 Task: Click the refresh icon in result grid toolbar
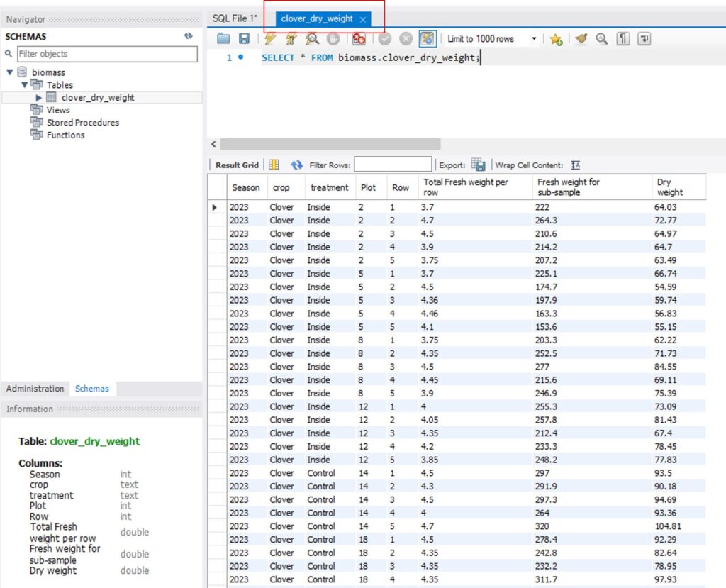click(x=296, y=165)
